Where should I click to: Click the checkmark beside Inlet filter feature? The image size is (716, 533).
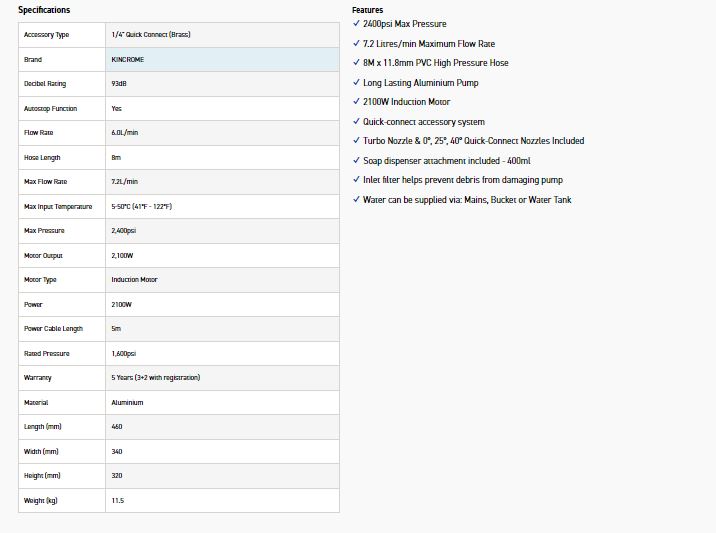(356, 180)
